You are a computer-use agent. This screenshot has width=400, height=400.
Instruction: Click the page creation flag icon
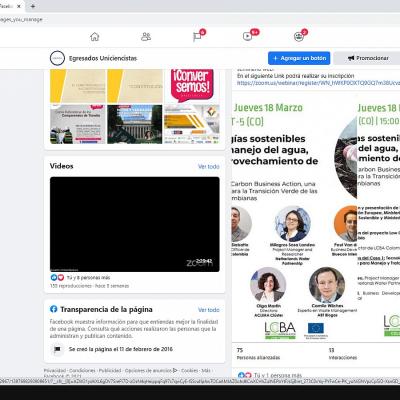57,349
